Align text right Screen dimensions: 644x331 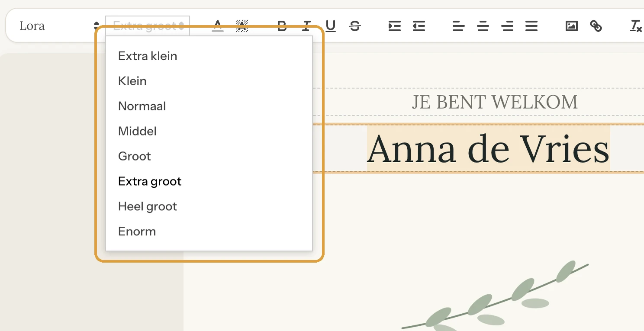(507, 26)
